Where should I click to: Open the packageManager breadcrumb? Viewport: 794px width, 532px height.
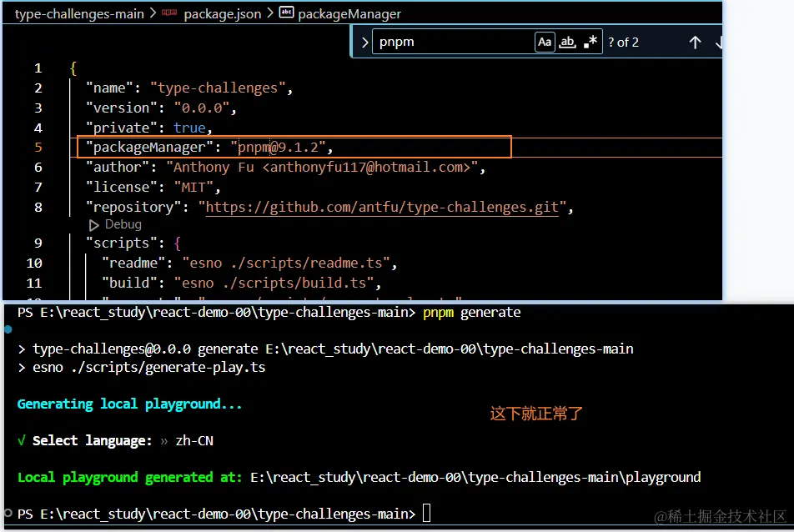coord(349,13)
